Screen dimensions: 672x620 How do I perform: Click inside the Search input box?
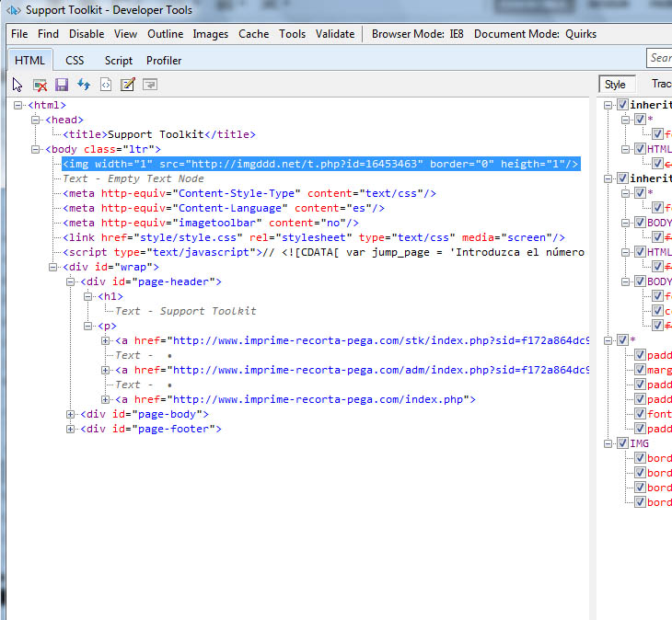(659, 58)
